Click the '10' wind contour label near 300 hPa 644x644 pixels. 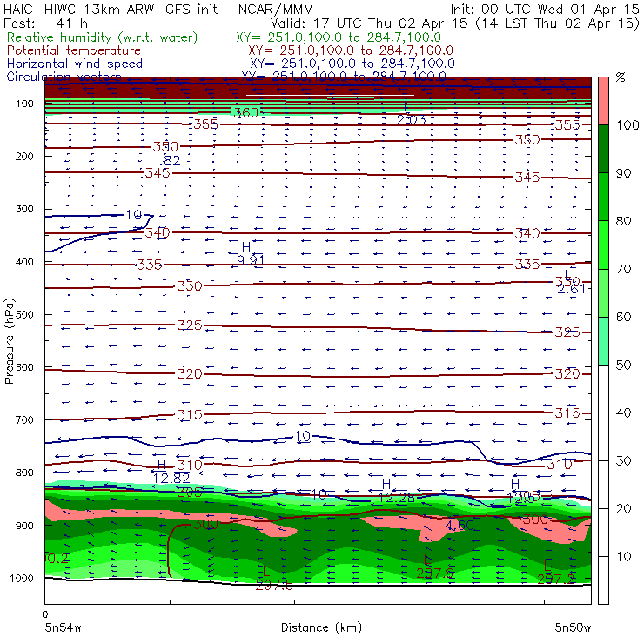(133, 215)
